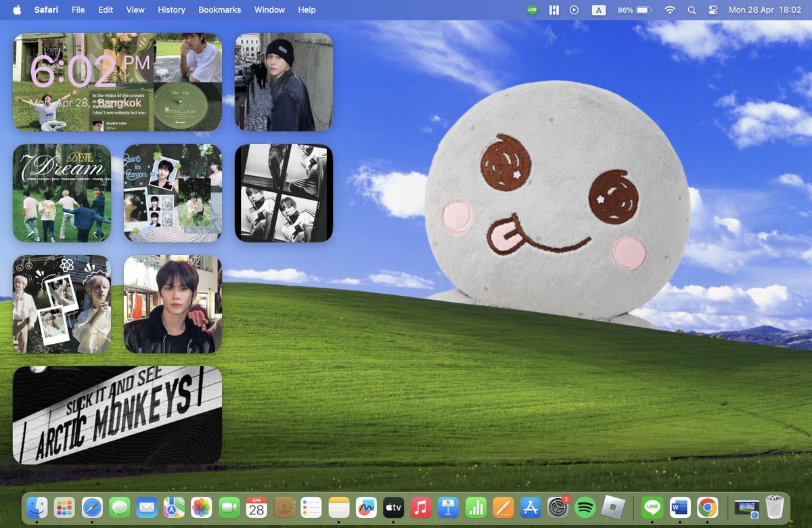
Task: Click the three-bar status icon in menu bar
Action: 554,10
